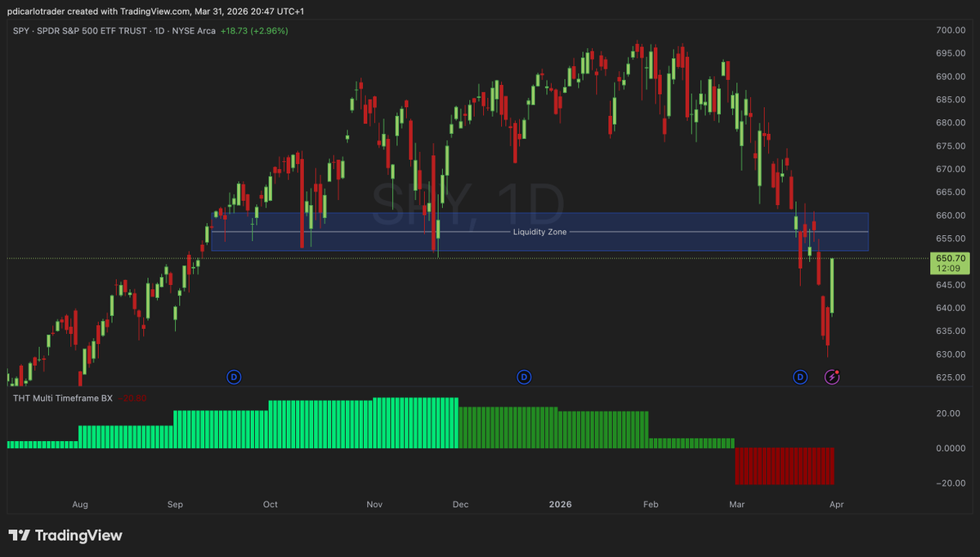Screen dimensions: 980x557
Task: Click the 680.00 price axis label
Action: pyautogui.click(x=950, y=123)
